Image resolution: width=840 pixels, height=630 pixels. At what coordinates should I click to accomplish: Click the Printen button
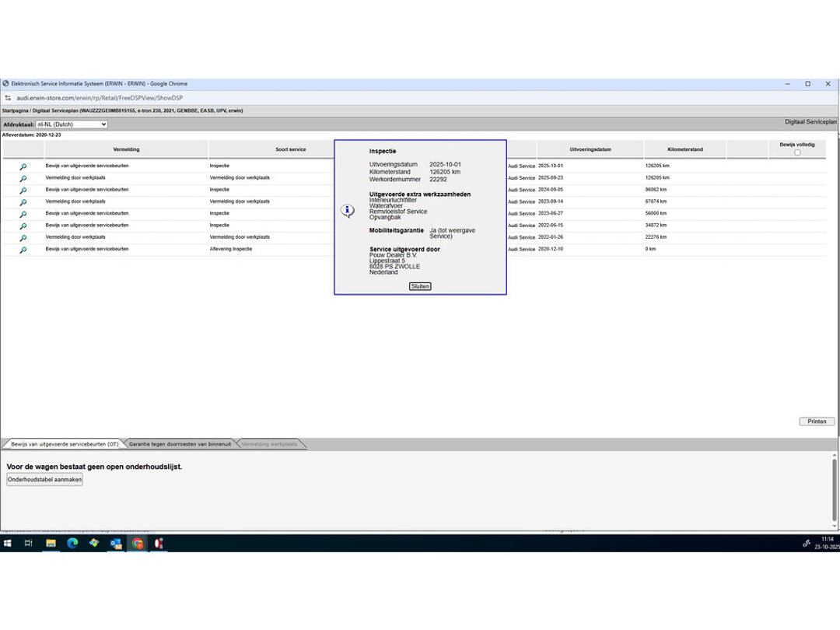coord(817,422)
